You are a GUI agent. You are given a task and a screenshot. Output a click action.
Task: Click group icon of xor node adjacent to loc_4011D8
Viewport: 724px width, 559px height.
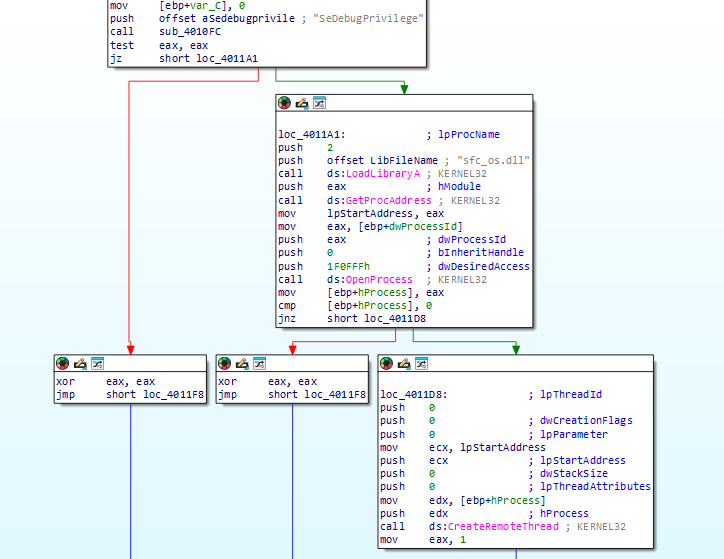[x=259, y=363]
